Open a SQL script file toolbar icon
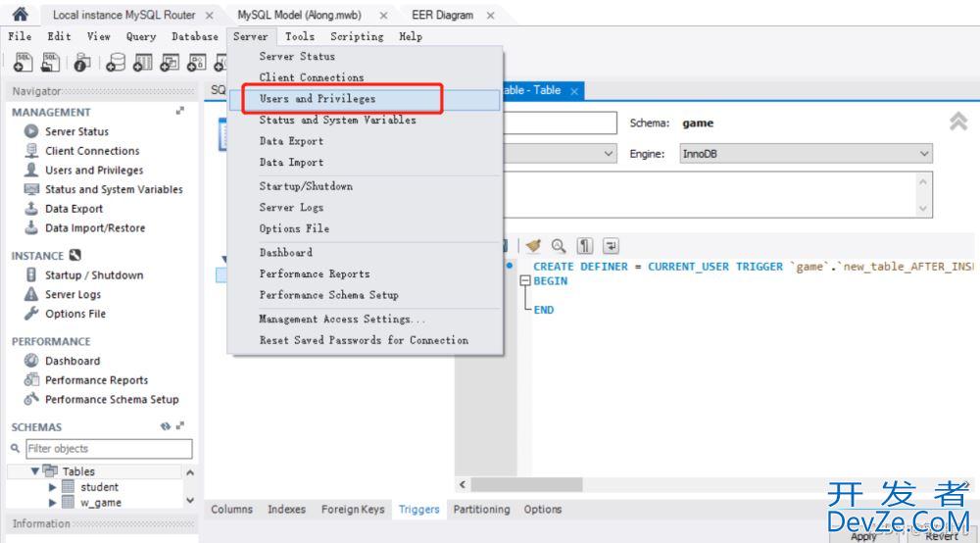This screenshot has width=980, height=543. click(x=50, y=62)
